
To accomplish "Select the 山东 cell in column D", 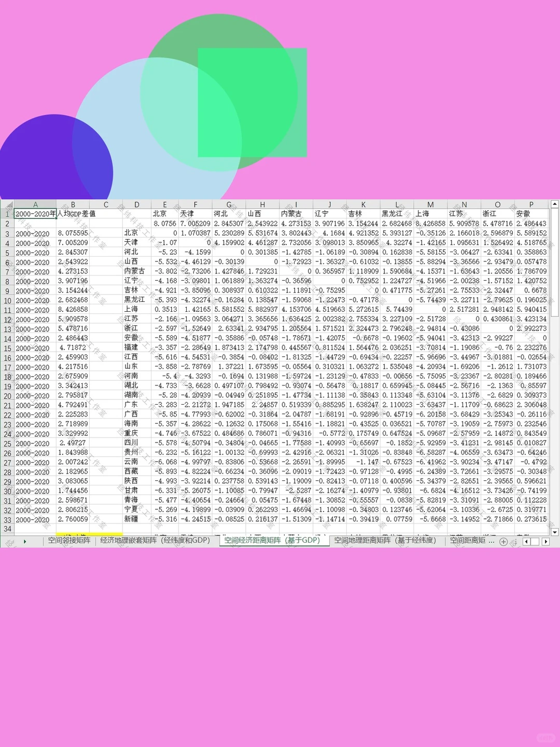I will tap(137, 367).
